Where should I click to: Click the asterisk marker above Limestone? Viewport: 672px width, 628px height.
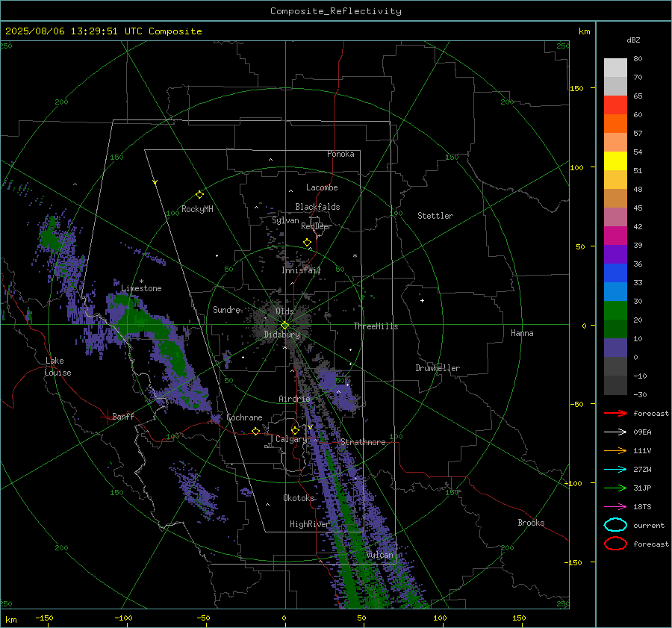[x=141, y=282]
